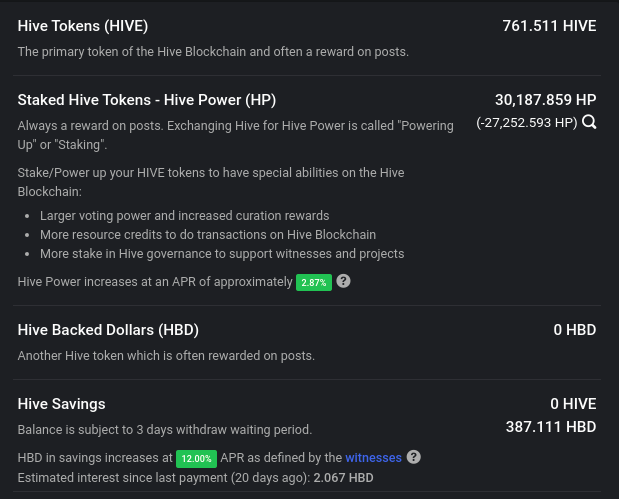Click the magnifier icon beside delegated HP
Screen dimensions: 619x499
tap(589, 122)
